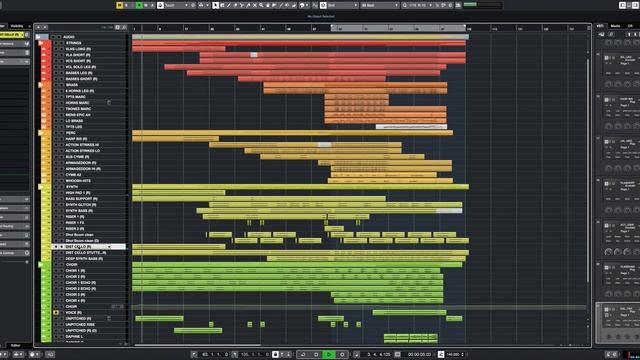Collapse the CHOIR folder track
The image size is (640, 360).
coord(41,264)
